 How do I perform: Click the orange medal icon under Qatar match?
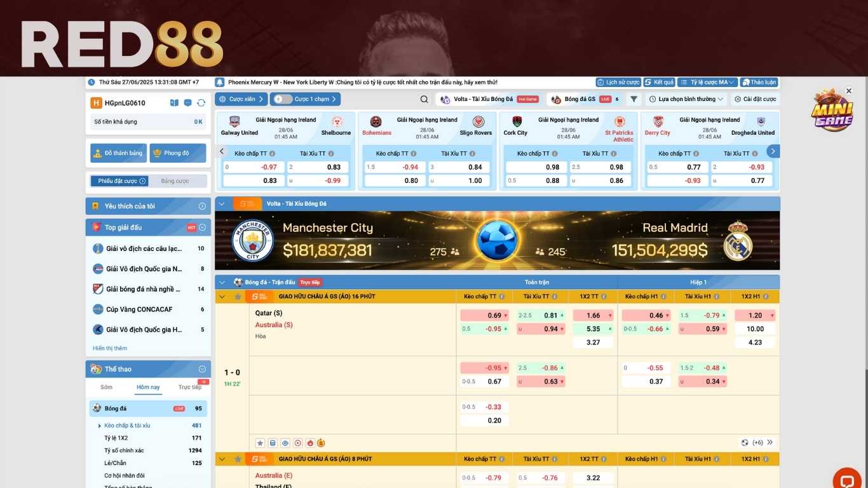pyautogui.click(x=321, y=443)
